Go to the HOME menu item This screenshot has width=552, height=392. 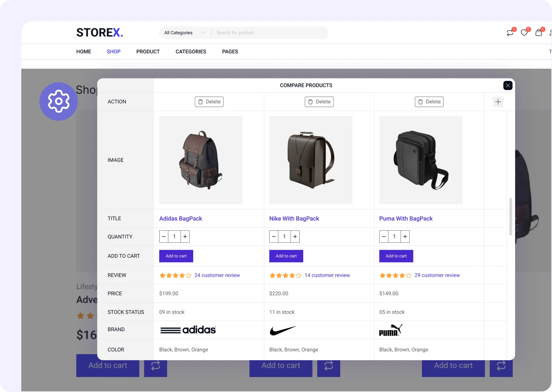(83, 51)
